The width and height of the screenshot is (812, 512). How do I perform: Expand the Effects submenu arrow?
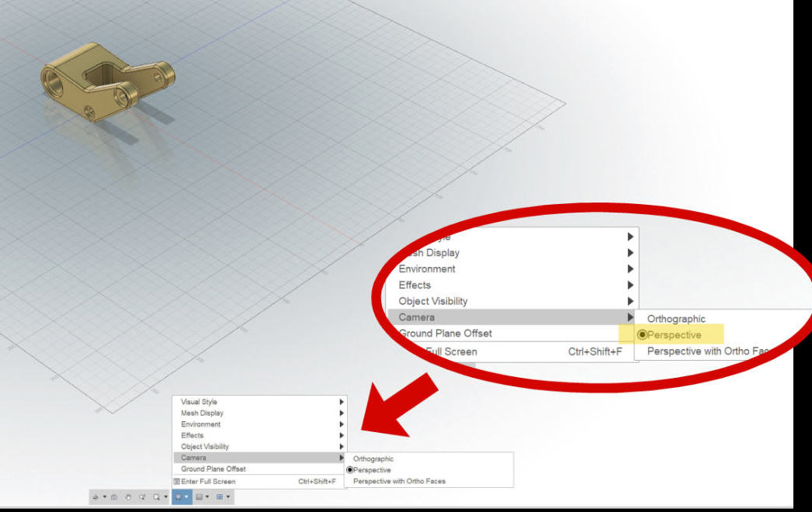point(630,285)
